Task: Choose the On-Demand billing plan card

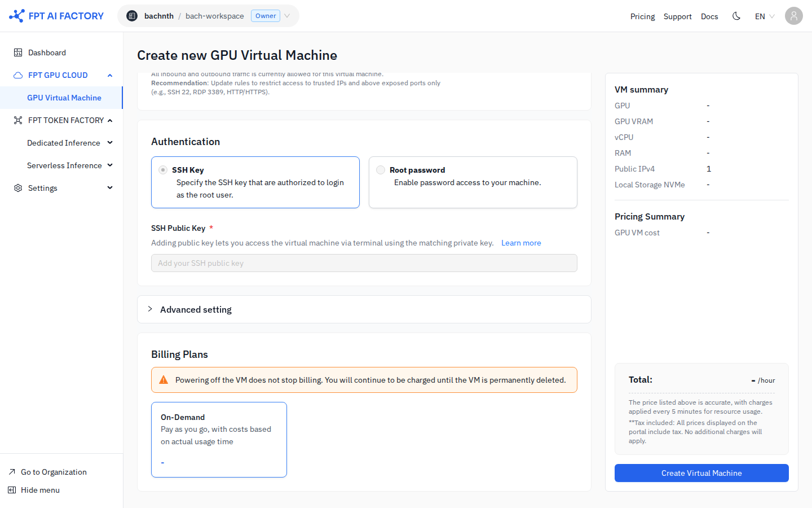Action: point(219,440)
